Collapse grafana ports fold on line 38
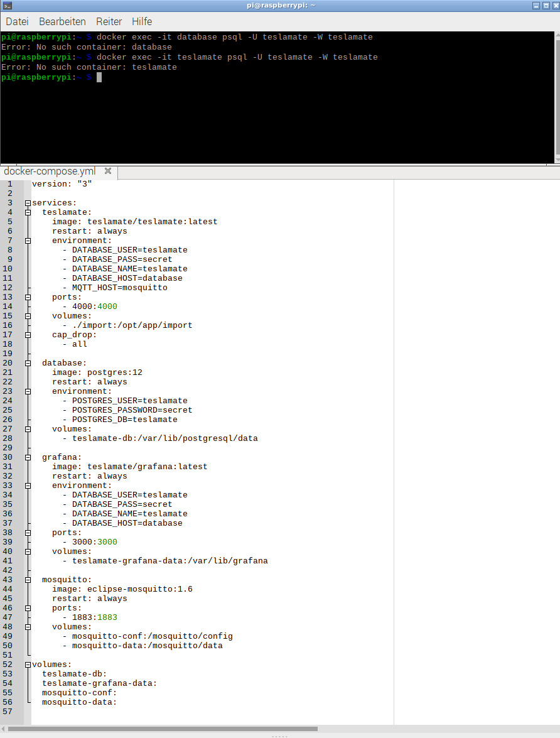Viewport: 560px width, 738px height. point(28,533)
